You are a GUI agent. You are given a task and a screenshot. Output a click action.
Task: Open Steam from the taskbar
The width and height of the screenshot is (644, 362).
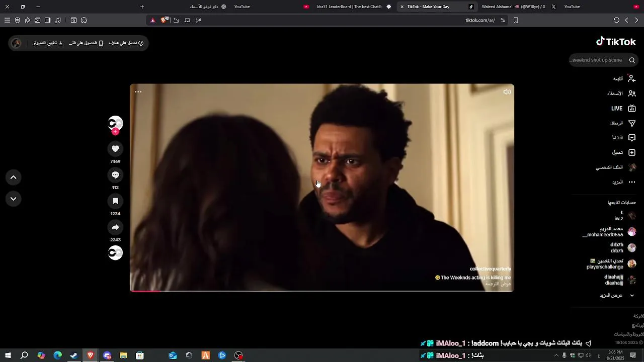tap(73, 355)
